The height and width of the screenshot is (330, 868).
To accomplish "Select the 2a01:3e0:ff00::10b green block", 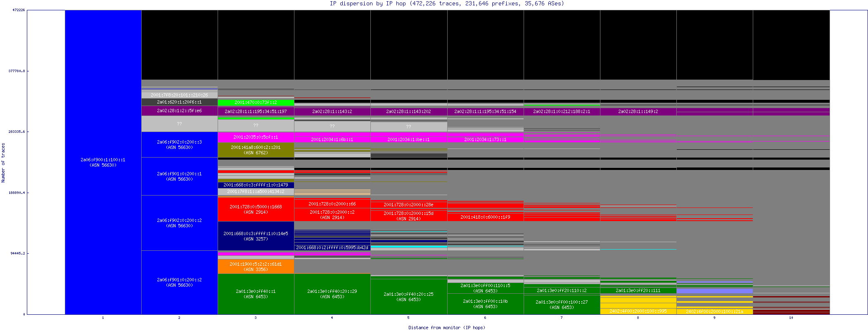I will 485,304.
